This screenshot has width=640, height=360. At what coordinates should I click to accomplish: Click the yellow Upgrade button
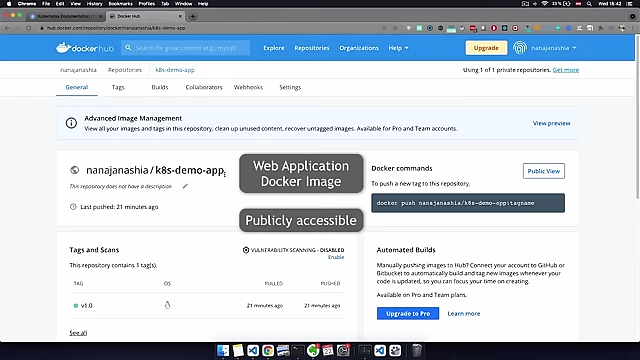coord(486,48)
